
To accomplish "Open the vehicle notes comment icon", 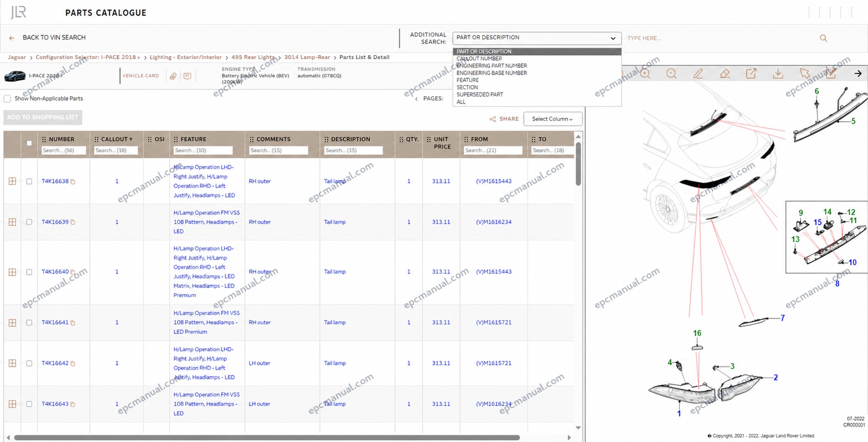I will [x=187, y=76].
